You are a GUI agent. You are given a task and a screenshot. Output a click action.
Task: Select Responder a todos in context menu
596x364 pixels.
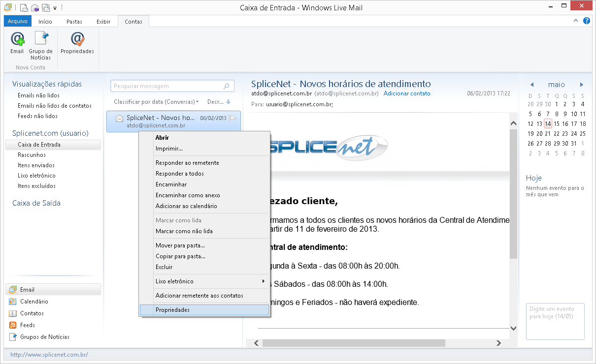click(x=205, y=174)
